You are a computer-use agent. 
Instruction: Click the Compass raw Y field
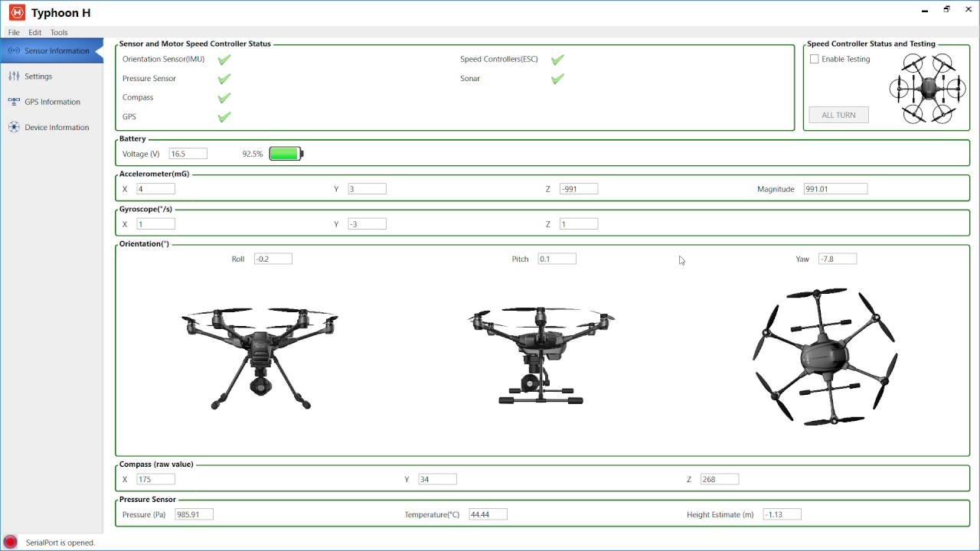tap(438, 479)
